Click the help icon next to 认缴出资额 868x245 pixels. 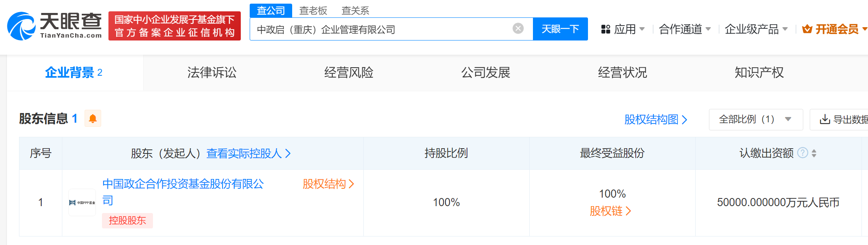point(802,153)
